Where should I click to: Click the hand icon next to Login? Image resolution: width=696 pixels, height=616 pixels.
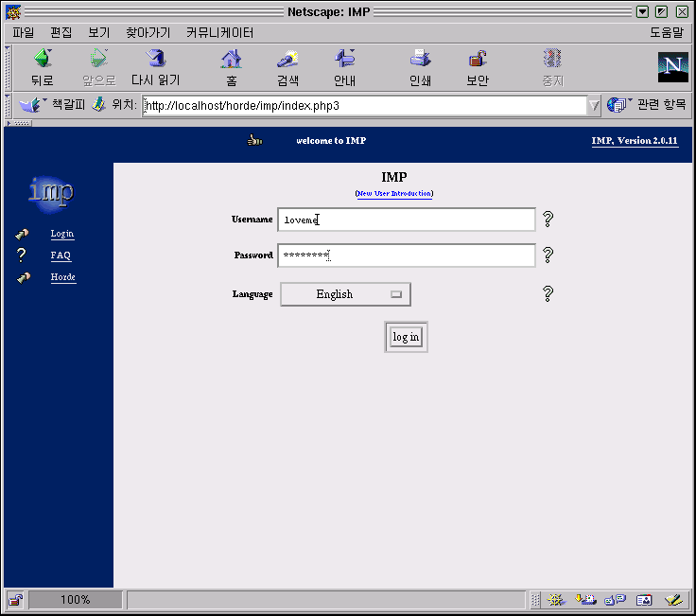click(x=22, y=234)
